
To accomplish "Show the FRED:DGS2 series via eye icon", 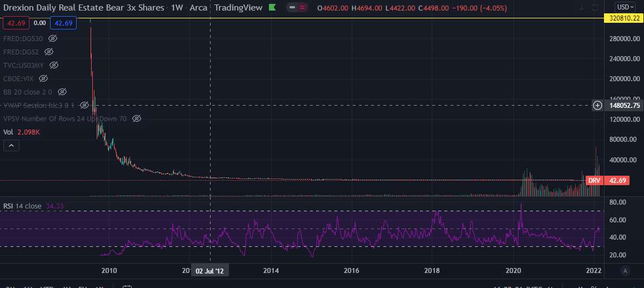I will tap(49, 52).
